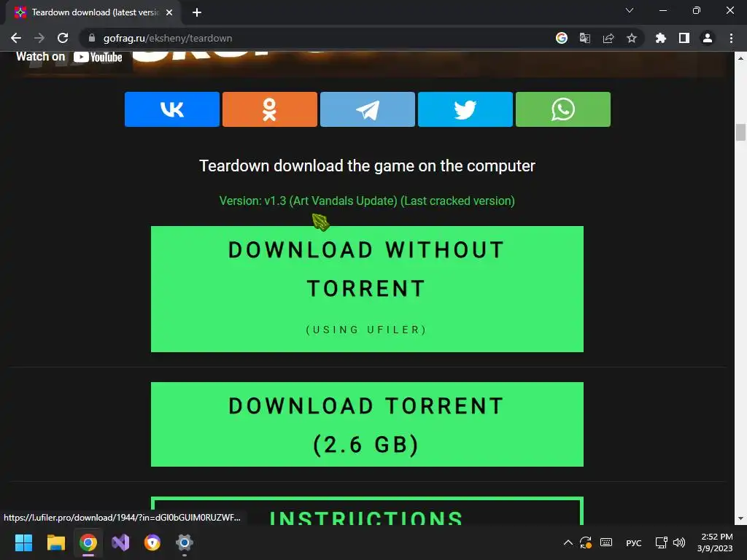Open touch keyboard tray icon
This screenshot has width=747, height=560.
606,542
